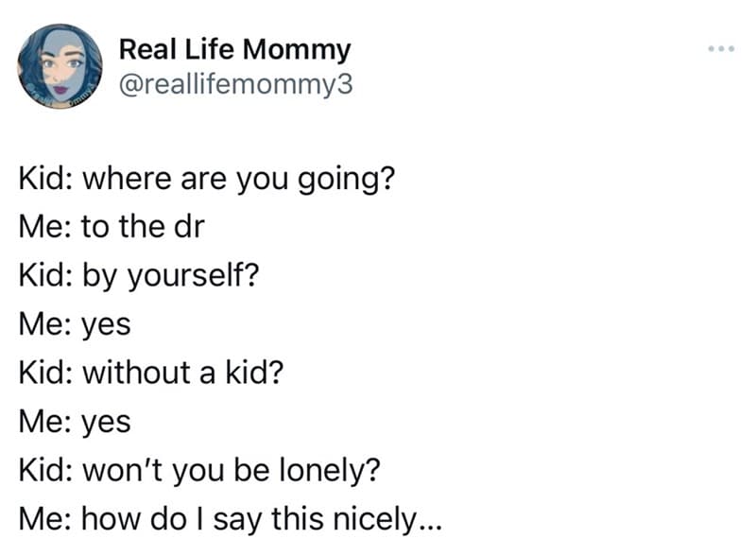Click "Me: yes" directly below "without a kid?"
The image size is (756, 556).
[x=75, y=422]
